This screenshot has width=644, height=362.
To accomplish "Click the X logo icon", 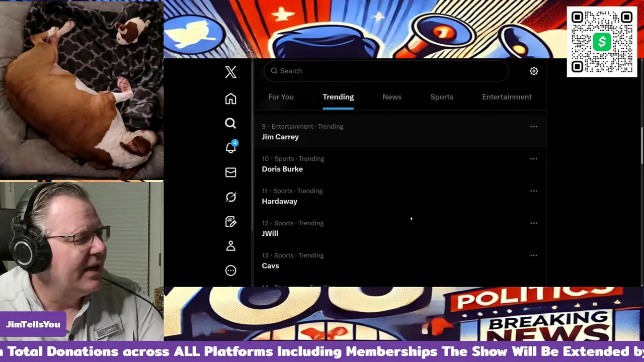I will [230, 72].
